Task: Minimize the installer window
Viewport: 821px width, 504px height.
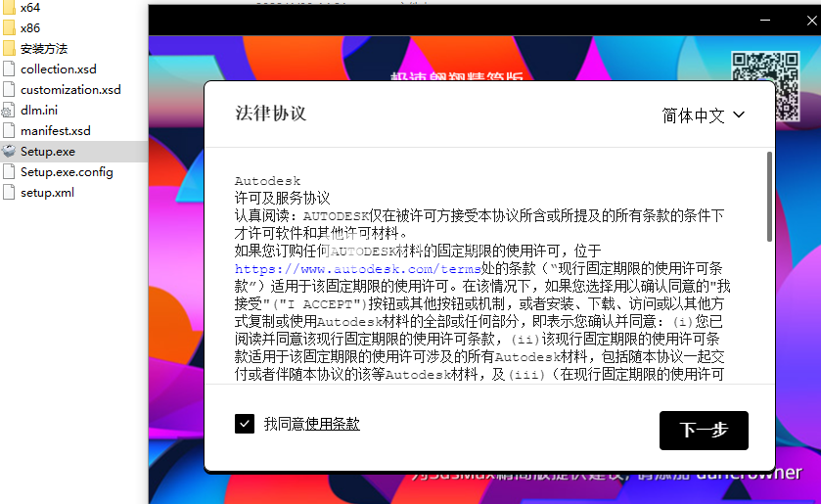Action: [765, 21]
